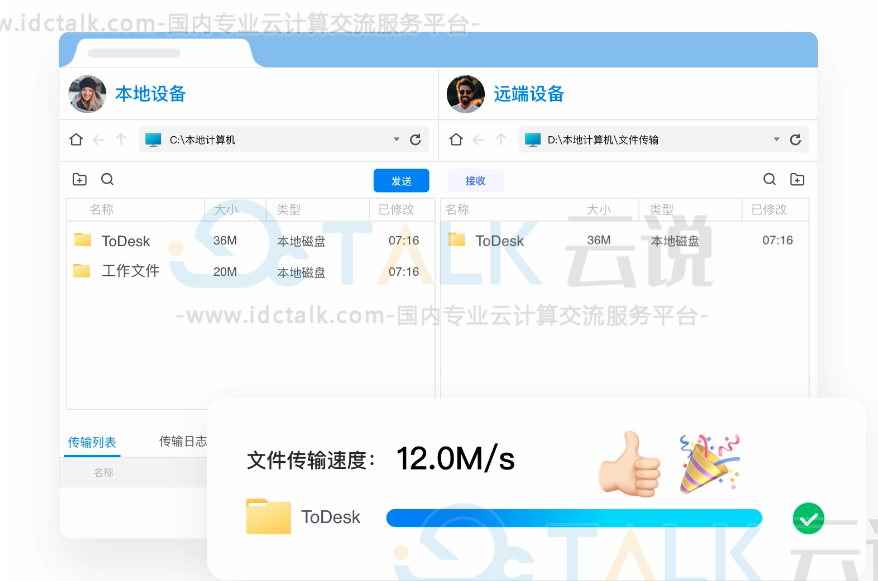Image resolution: width=878 pixels, height=581 pixels.
Task: Click the 本地设备 title
Action: click(150, 94)
